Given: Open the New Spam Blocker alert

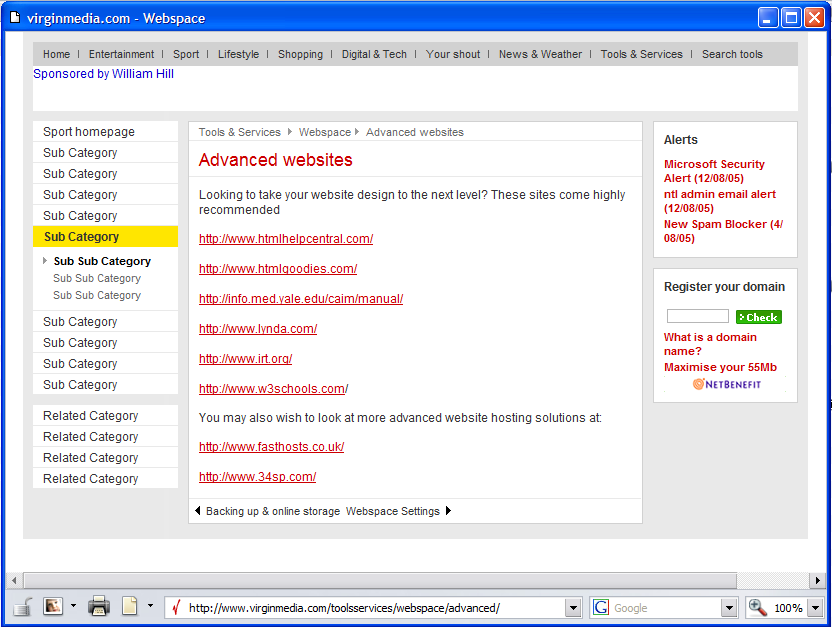Looking at the screenshot, I should (x=723, y=231).
